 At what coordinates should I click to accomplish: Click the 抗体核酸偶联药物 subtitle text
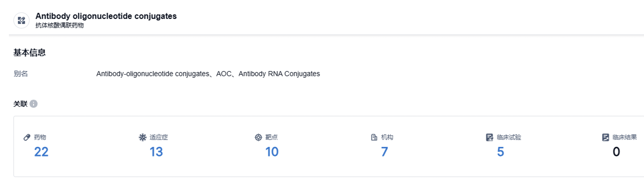[x=60, y=26]
